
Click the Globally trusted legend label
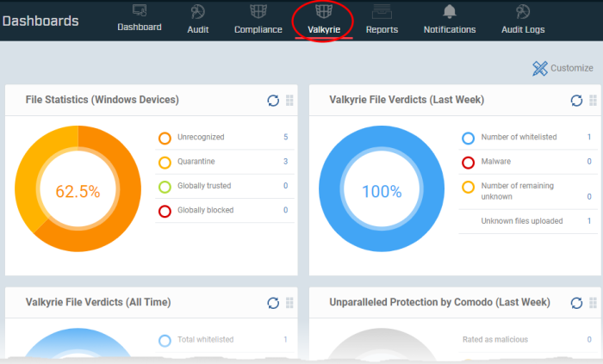pyautogui.click(x=204, y=186)
